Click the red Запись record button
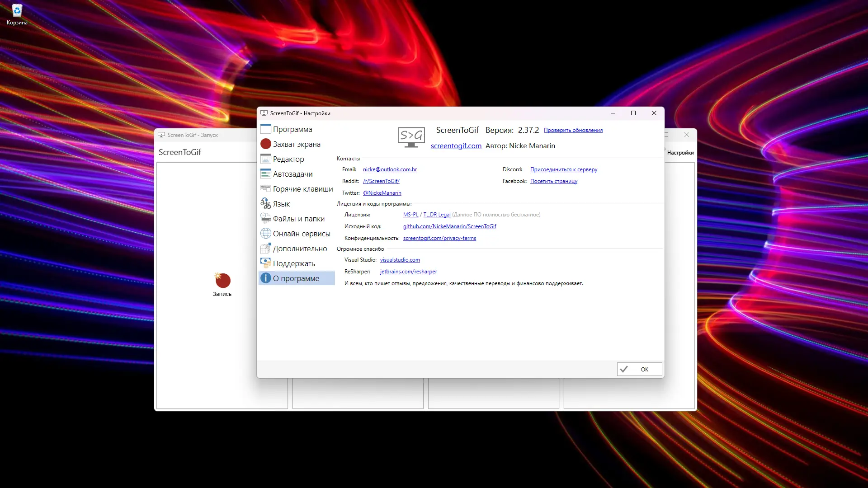Viewport: 868px width, 488px height. [x=222, y=281]
